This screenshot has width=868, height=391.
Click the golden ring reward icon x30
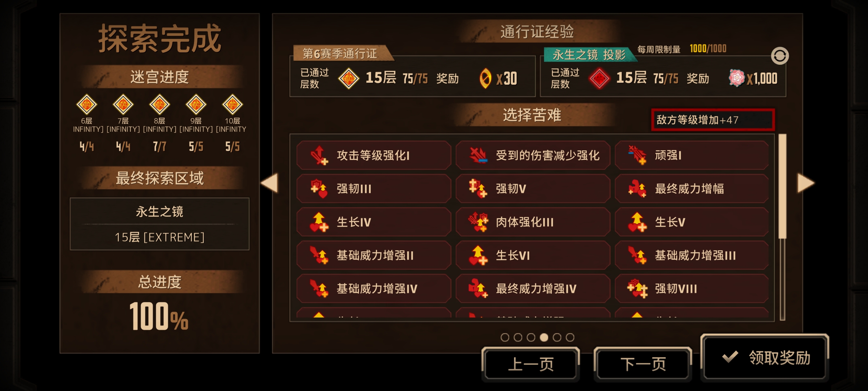coord(485,78)
